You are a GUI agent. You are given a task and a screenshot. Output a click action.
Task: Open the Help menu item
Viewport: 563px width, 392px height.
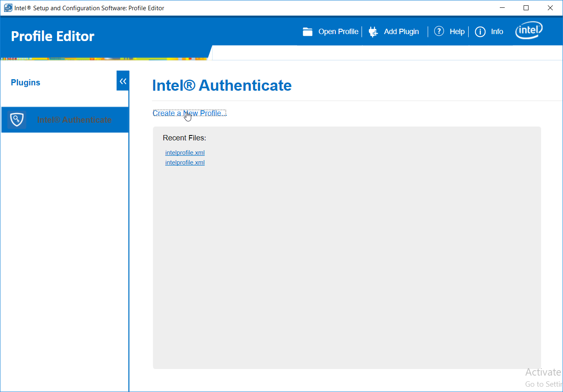click(457, 32)
